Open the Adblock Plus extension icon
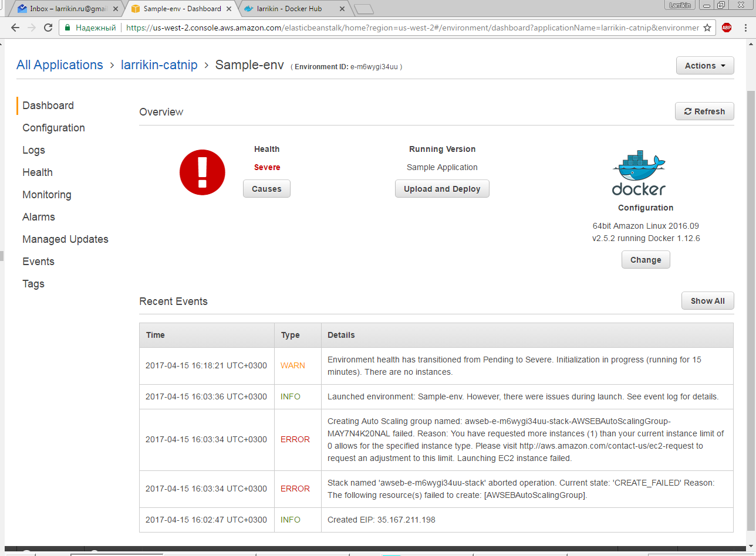This screenshot has width=756, height=556. [727, 28]
